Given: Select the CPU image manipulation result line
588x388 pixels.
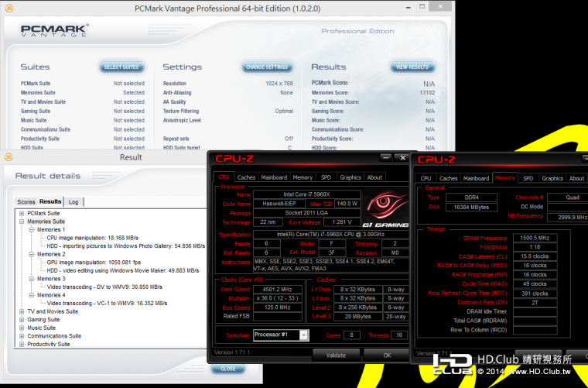Looking at the screenshot, I should (90, 238).
